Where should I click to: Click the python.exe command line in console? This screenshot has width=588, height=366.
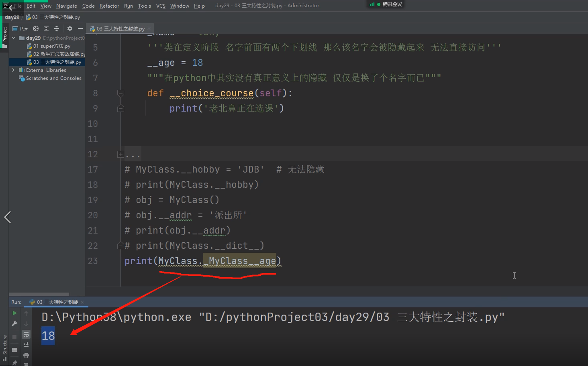pos(273,317)
